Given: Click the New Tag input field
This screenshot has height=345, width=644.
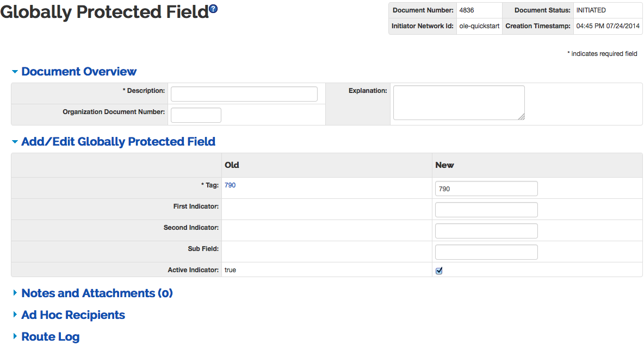Looking at the screenshot, I should [x=486, y=189].
